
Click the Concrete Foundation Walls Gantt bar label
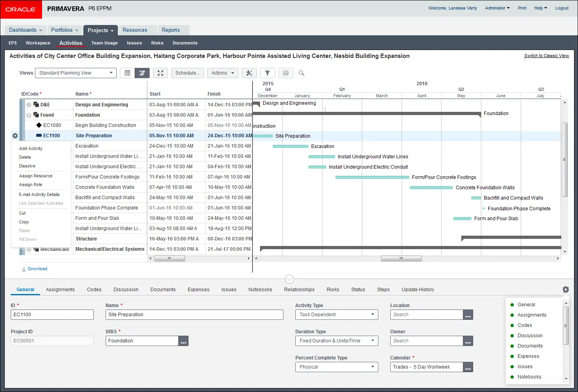(x=485, y=188)
